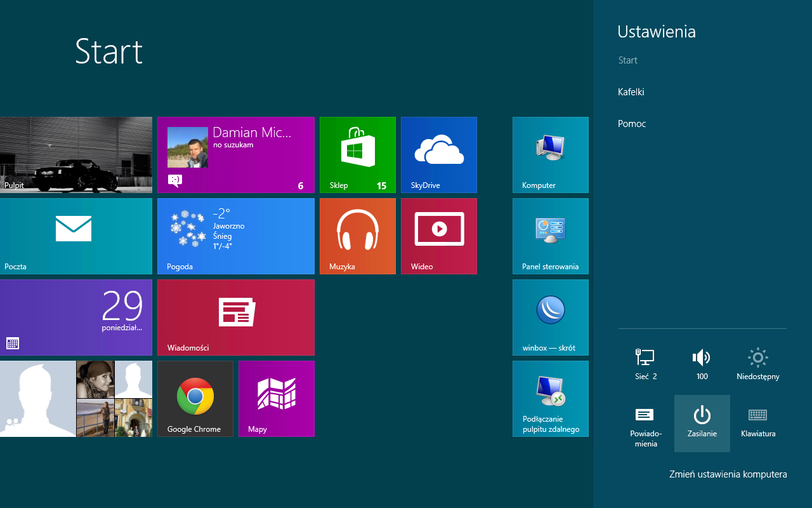
Task: Launch Google Chrome tile
Action: tap(195, 398)
